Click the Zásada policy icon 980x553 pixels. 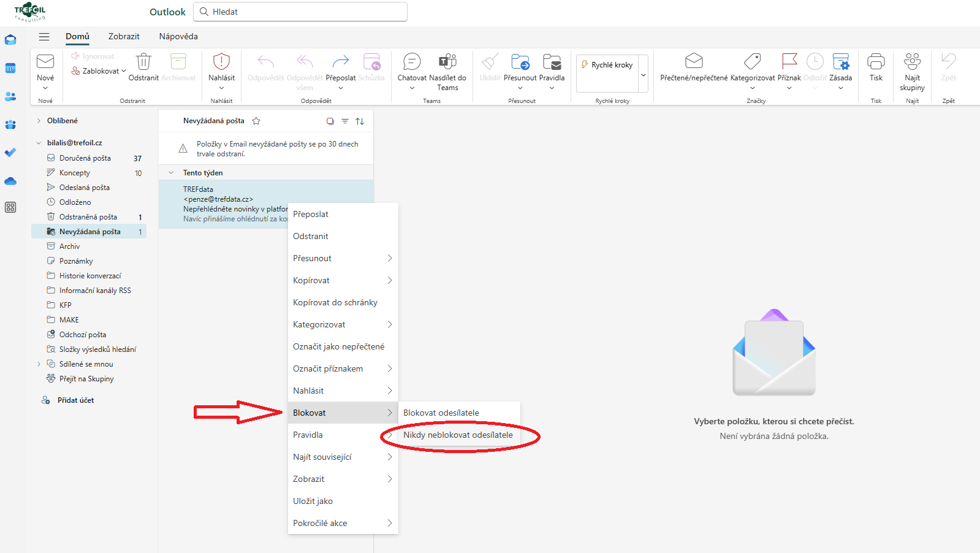click(x=841, y=61)
